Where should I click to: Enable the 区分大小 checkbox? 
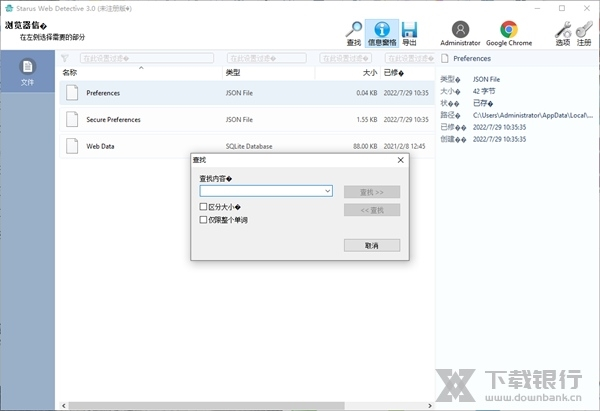(203, 207)
